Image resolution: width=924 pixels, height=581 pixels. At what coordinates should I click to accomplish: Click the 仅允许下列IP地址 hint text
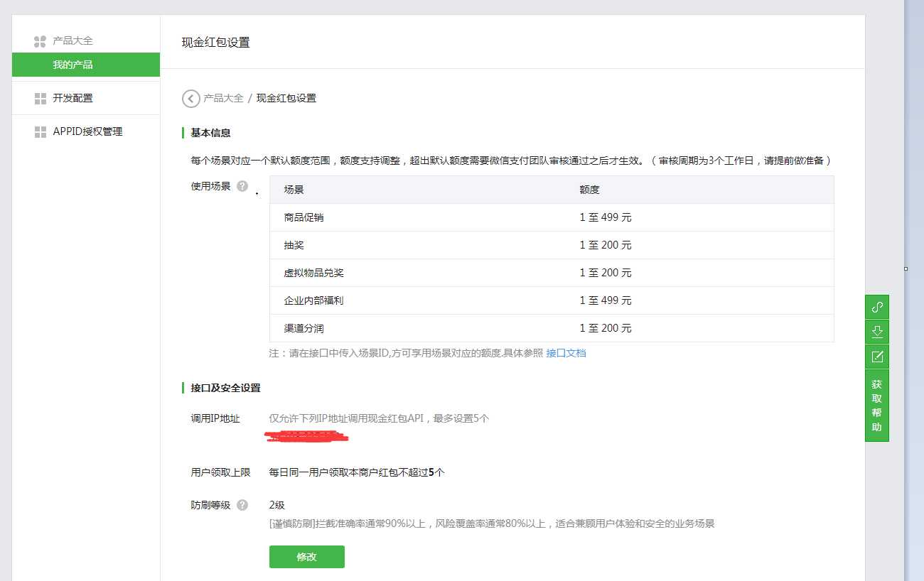tap(379, 418)
